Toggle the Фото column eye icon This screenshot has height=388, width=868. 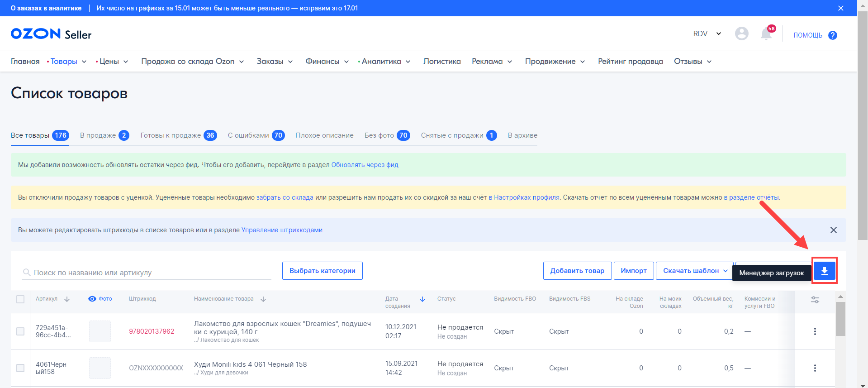(92, 299)
